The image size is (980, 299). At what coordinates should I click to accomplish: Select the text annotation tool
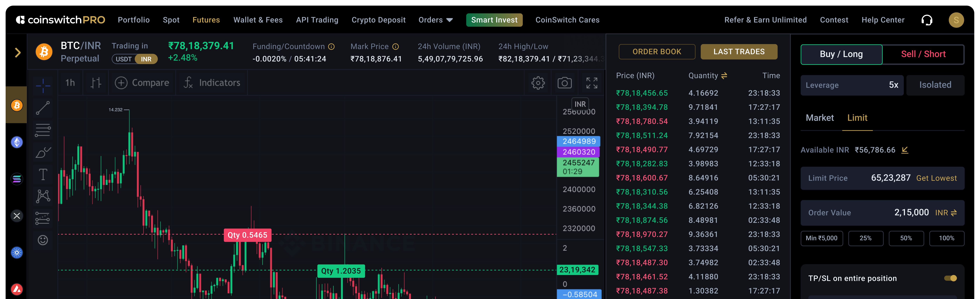click(43, 175)
